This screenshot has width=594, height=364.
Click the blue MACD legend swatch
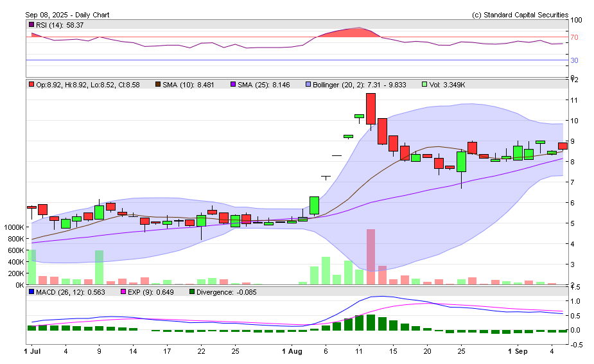point(31,292)
